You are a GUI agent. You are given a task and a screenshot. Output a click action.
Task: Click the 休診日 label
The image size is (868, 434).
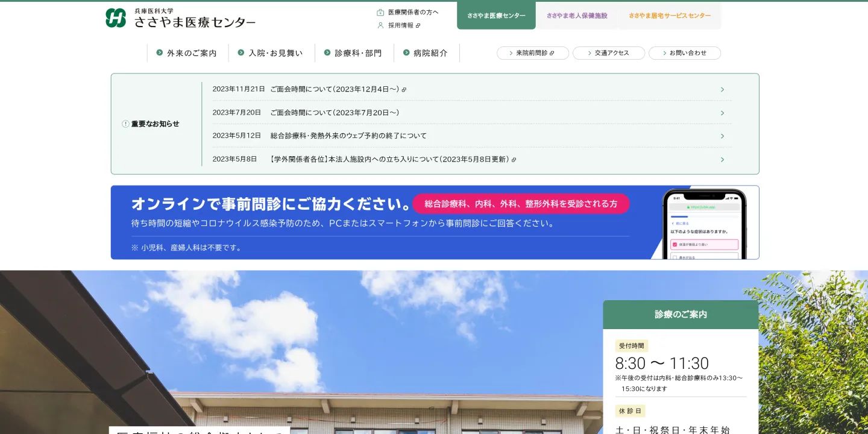pos(630,411)
